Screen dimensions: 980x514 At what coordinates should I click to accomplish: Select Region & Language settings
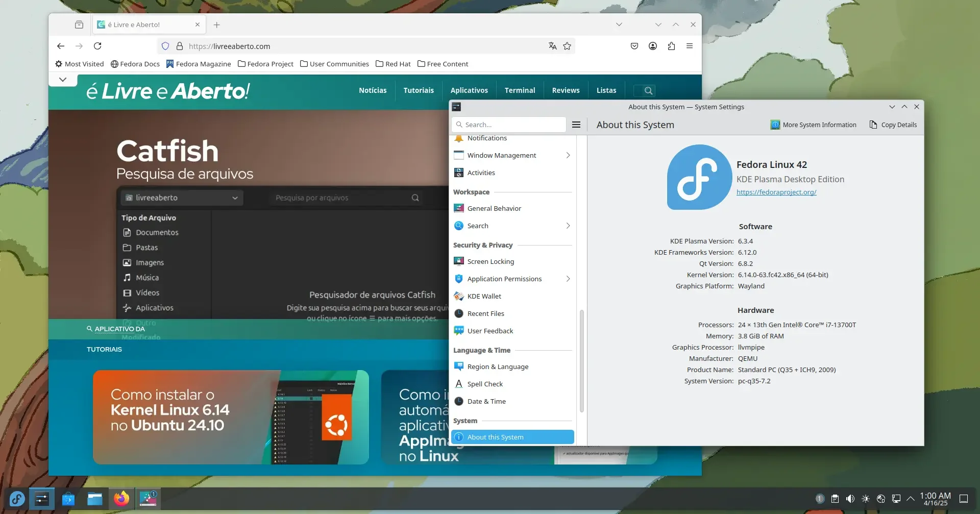(512, 366)
